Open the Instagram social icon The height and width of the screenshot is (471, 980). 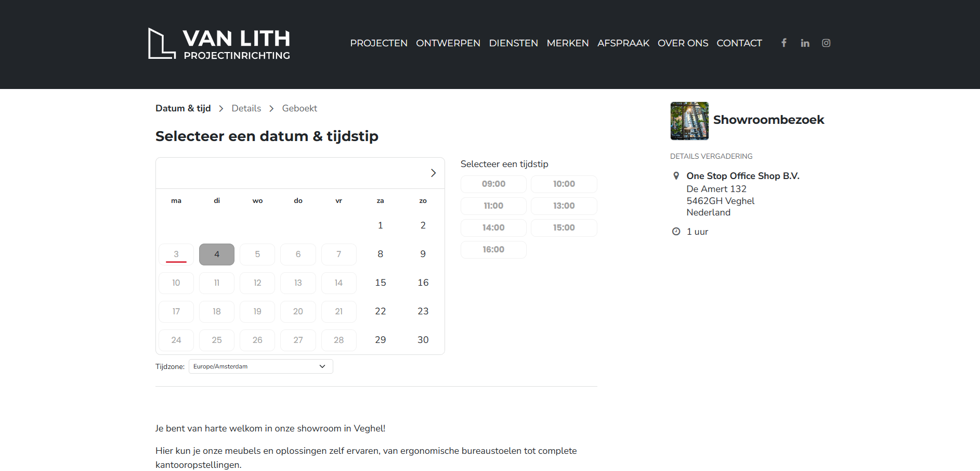click(826, 43)
